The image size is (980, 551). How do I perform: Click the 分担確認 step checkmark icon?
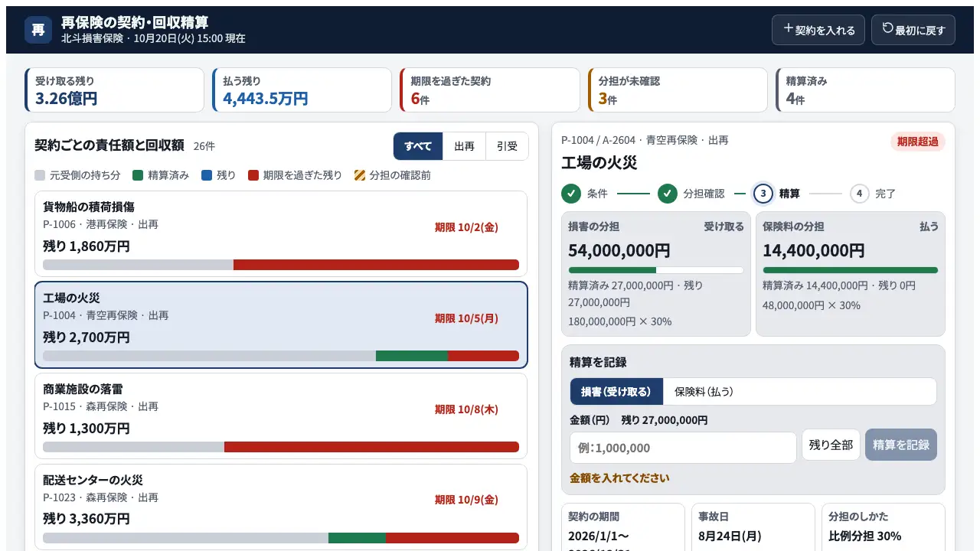[x=668, y=194]
